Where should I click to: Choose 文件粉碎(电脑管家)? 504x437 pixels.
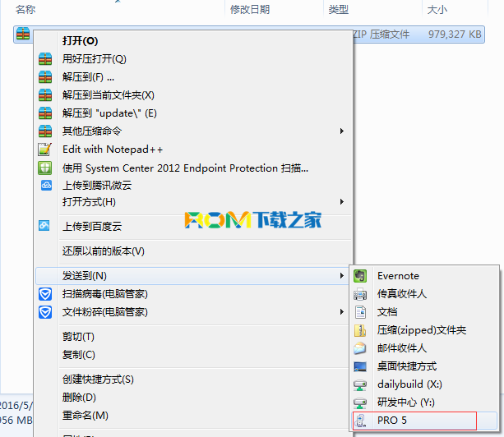105,312
